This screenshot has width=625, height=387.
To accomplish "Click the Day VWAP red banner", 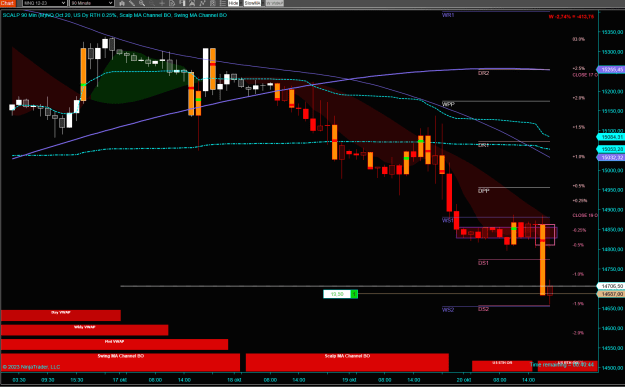I will click(x=61, y=315).
